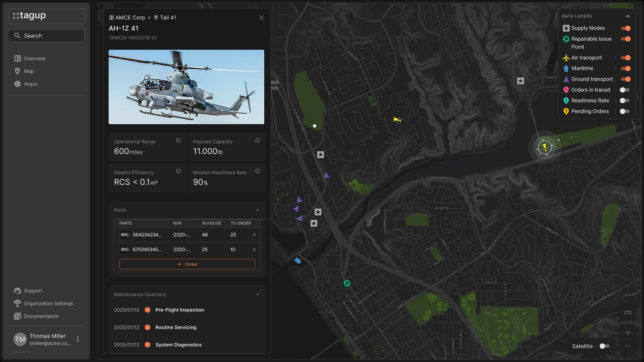The height and width of the screenshot is (362, 644).
Task: Click the Order button for parts
Action: pyautogui.click(x=187, y=264)
